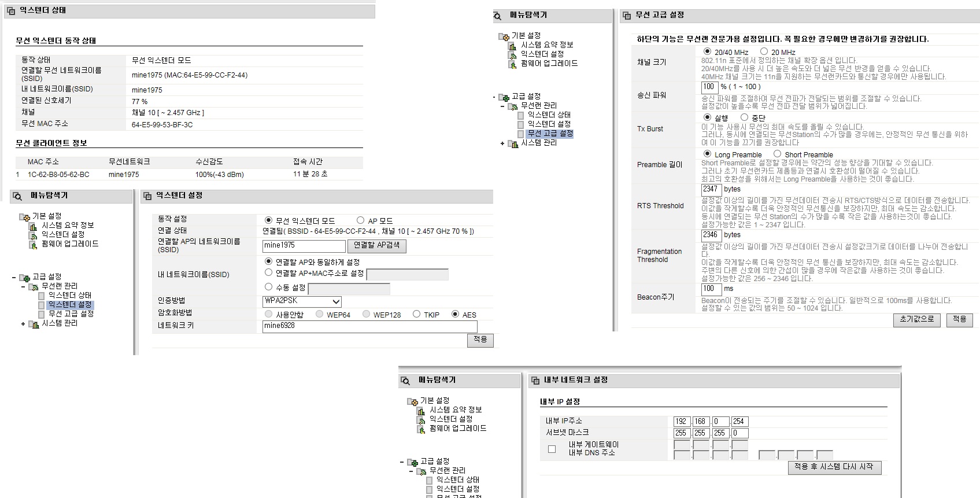The height and width of the screenshot is (498, 980).
Task: Choose the TKIP encryption radio button
Action: click(x=416, y=314)
